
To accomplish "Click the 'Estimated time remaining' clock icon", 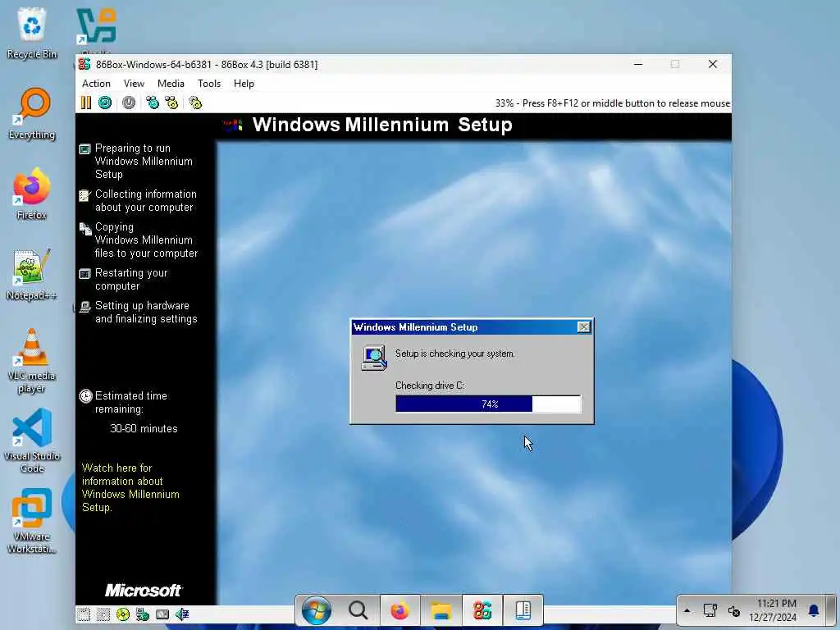I will pos(85,396).
